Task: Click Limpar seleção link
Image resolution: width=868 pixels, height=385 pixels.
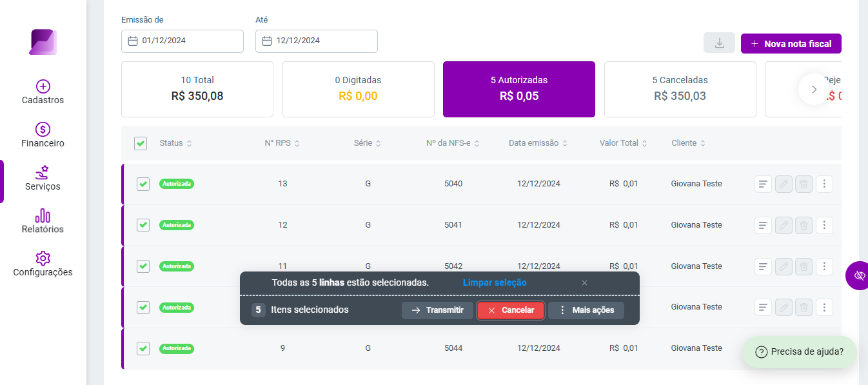Action: 495,282
